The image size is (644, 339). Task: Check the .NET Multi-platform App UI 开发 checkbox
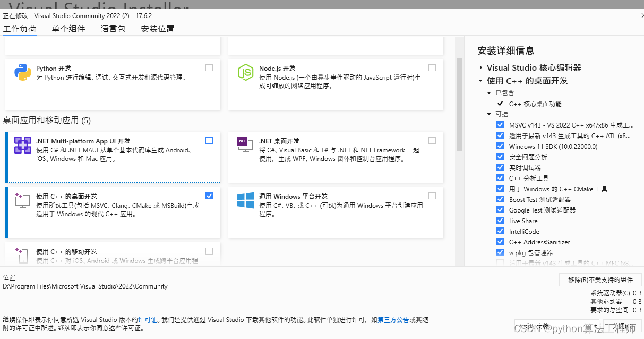click(209, 140)
